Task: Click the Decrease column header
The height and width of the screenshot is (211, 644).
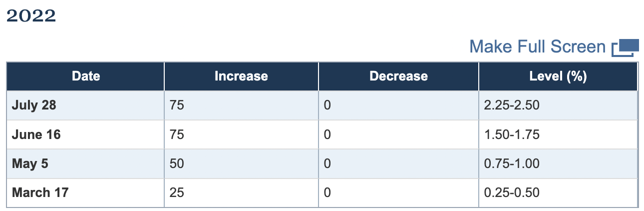Action: click(398, 76)
